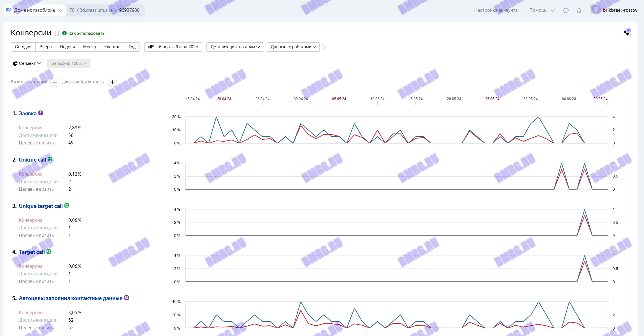Add a people condition with the second plus button
Screen dimensions: 644x336
(x=112, y=82)
